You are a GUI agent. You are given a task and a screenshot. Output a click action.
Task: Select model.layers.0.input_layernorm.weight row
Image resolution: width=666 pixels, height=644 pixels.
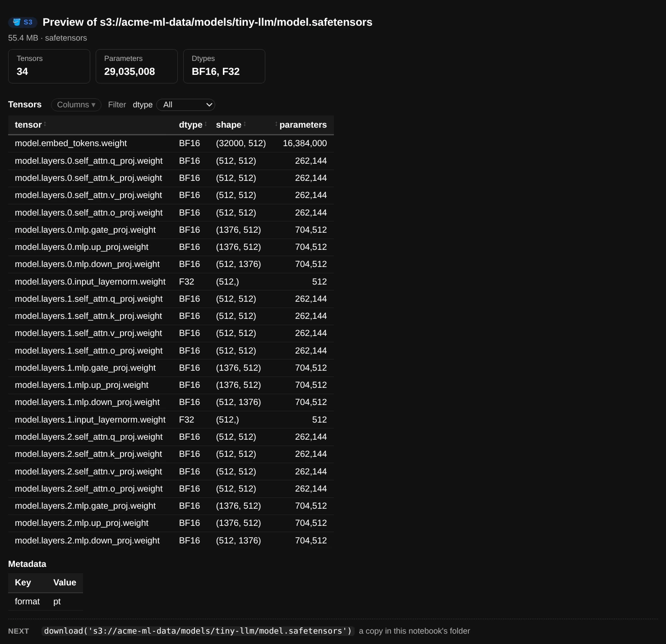pyautogui.click(x=171, y=282)
